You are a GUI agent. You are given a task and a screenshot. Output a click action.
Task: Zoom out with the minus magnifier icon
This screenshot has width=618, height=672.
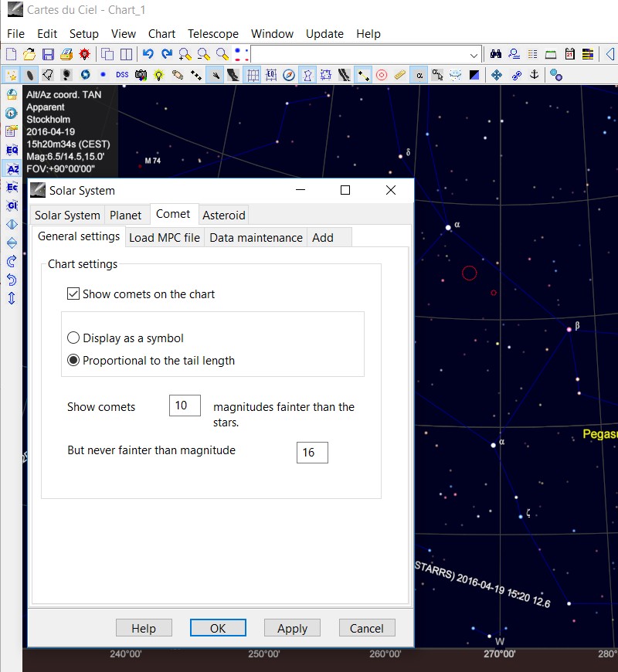(x=204, y=54)
